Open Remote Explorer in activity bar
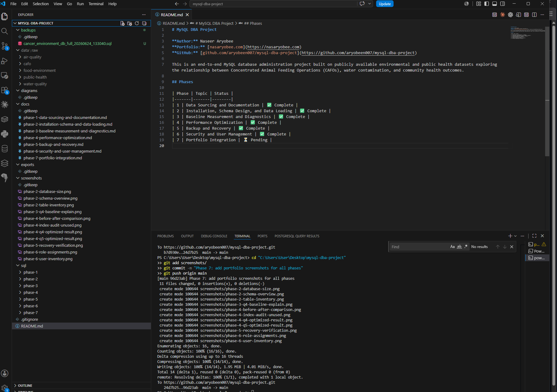 pyautogui.click(x=5, y=76)
